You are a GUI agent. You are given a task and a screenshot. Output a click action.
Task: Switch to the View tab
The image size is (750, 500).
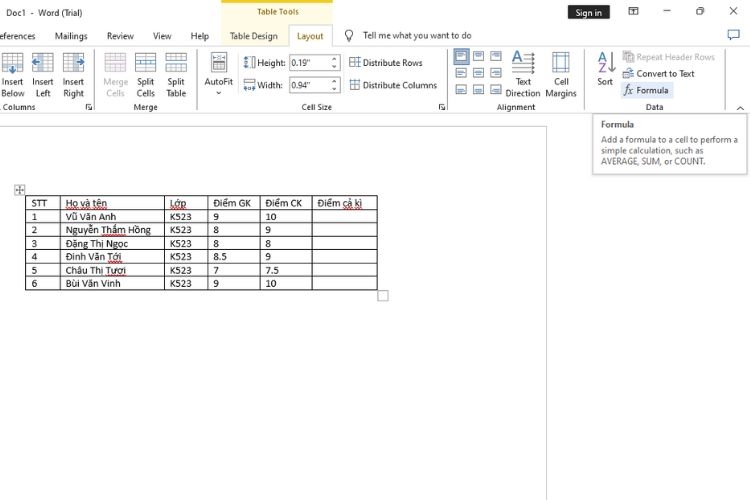tap(162, 36)
